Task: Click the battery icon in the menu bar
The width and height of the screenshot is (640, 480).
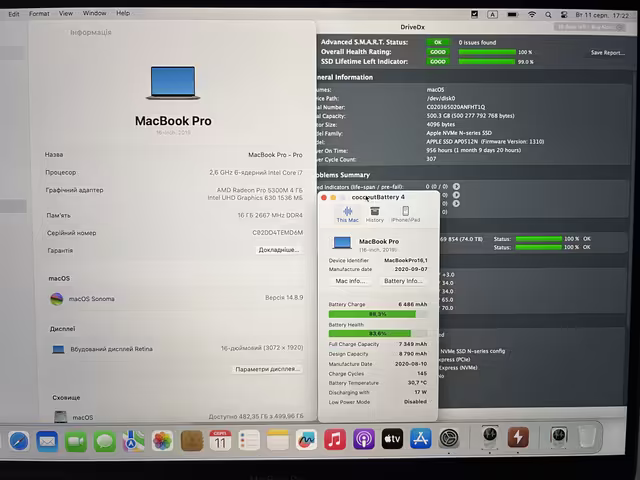Action: [x=513, y=15]
